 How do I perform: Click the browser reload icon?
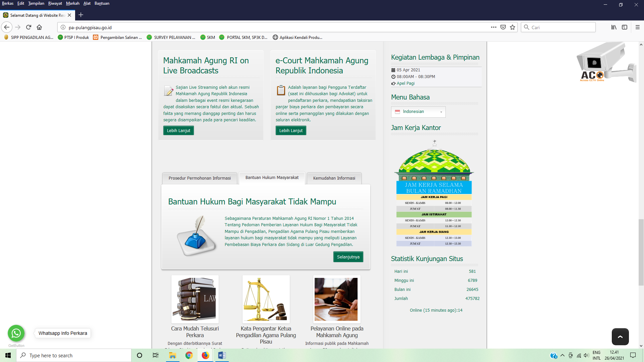pyautogui.click(x=29, y=27)
